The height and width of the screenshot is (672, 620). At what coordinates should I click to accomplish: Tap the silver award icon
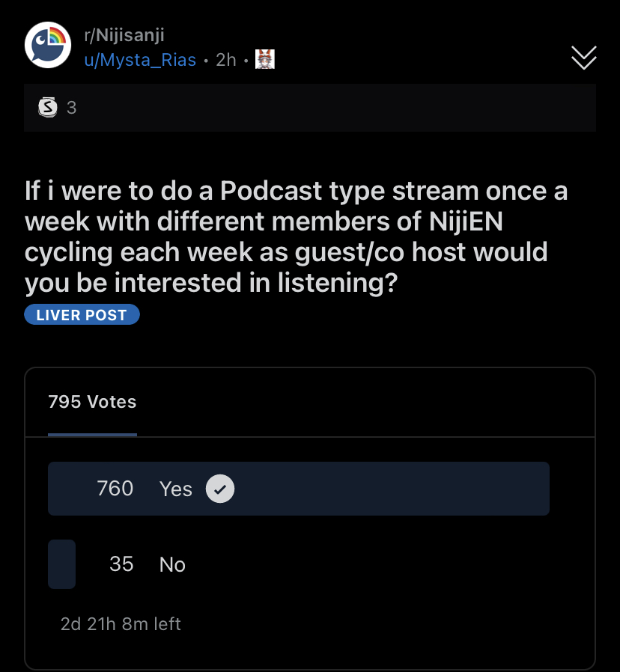click(x=49, y=108)
